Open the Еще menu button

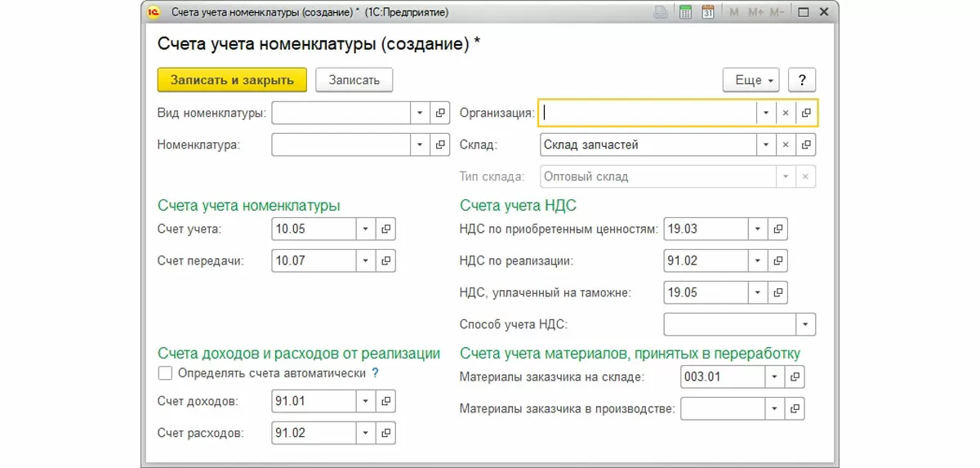751,80
